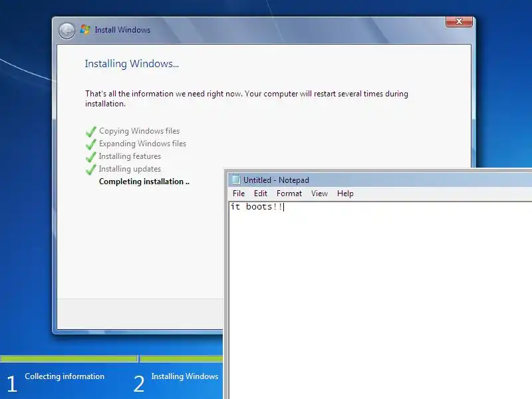Open the Help menu in Notepad
532x399 pixels.
point(345,194)
